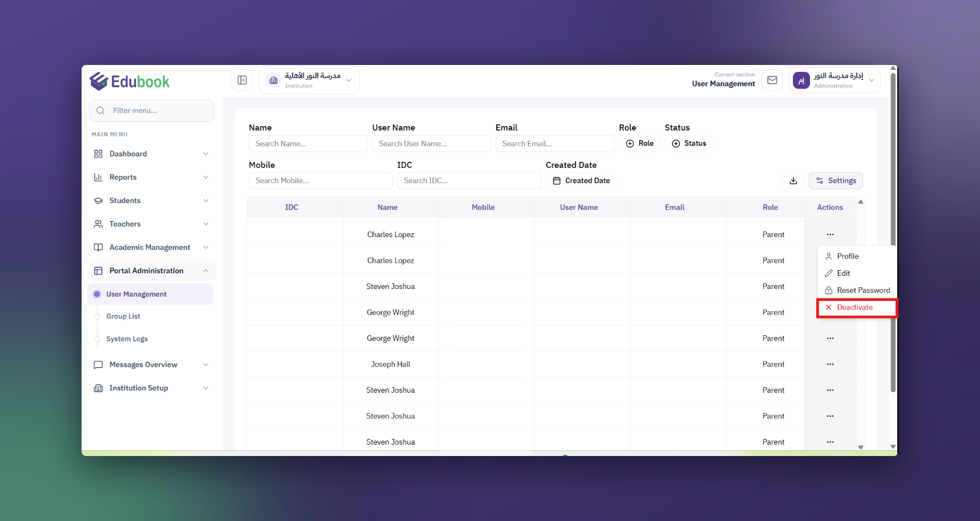Sort by the Email column header

click(x=674, y=207)
